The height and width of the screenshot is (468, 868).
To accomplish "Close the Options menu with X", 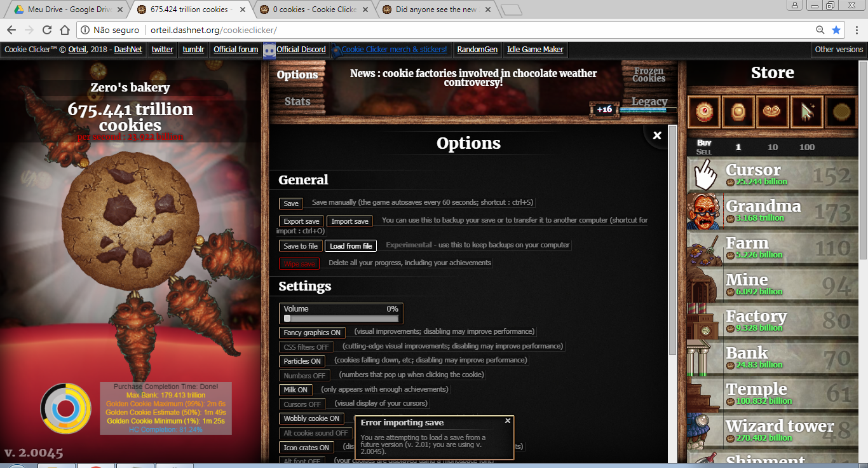I will pos(657,135).
